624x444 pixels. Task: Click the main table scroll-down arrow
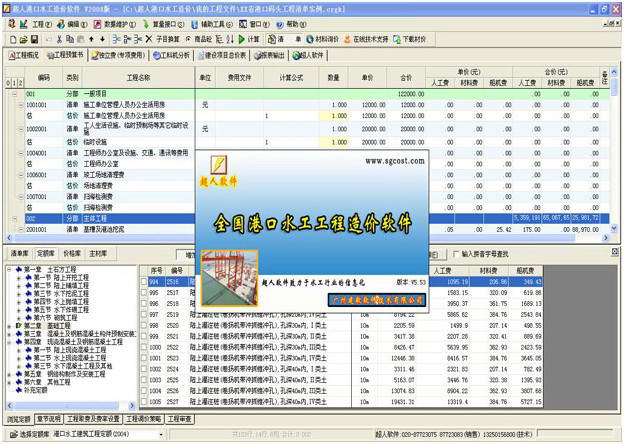tap(614, 228)
